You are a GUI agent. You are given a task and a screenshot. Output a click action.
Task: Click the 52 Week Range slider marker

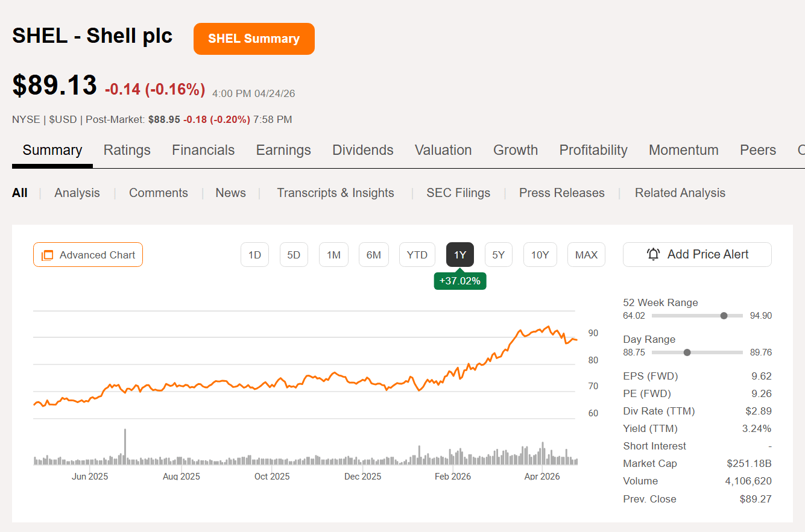pos(724,316)
